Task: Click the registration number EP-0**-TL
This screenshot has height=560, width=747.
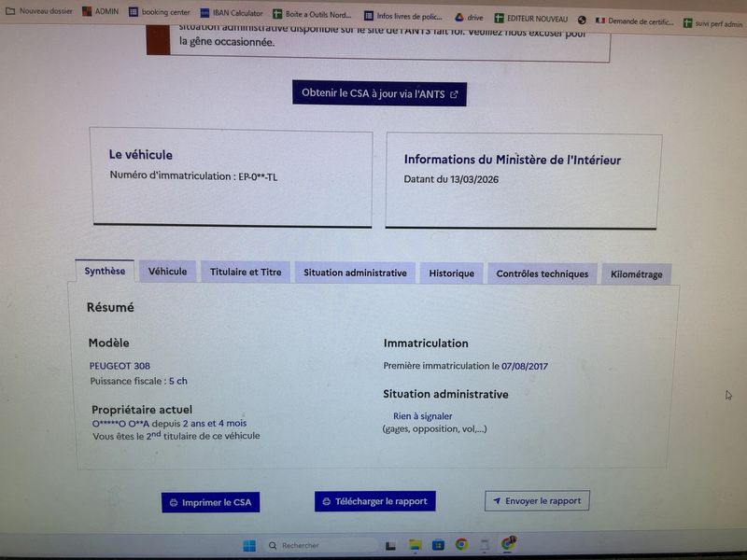Action: click(258, 177)
